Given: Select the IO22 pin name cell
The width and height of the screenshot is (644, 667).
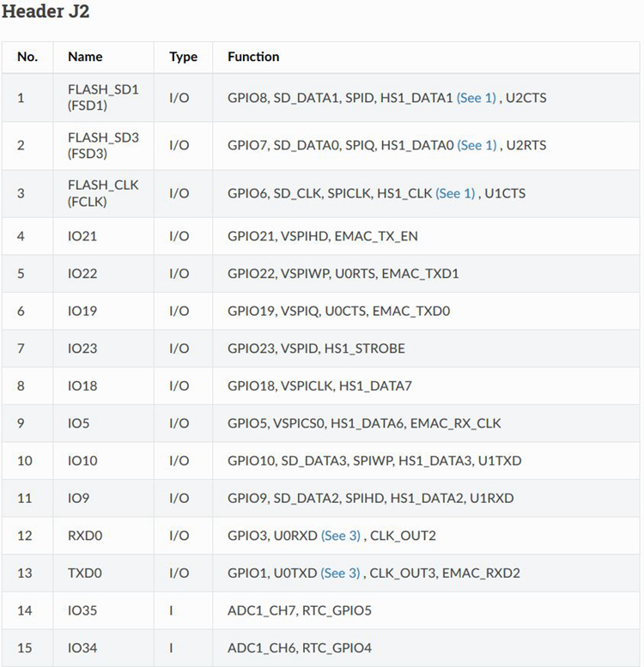Looking at the screenshot, I should coord(82,274).
